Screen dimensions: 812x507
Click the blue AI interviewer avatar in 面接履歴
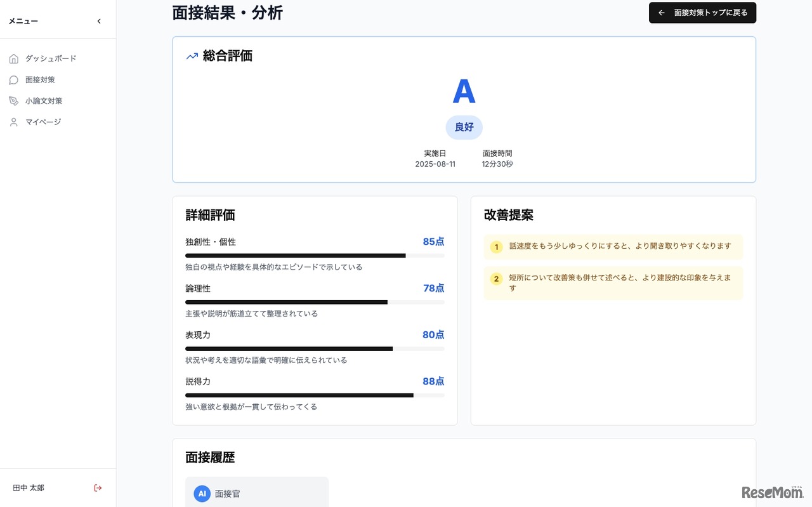(201, 494)
